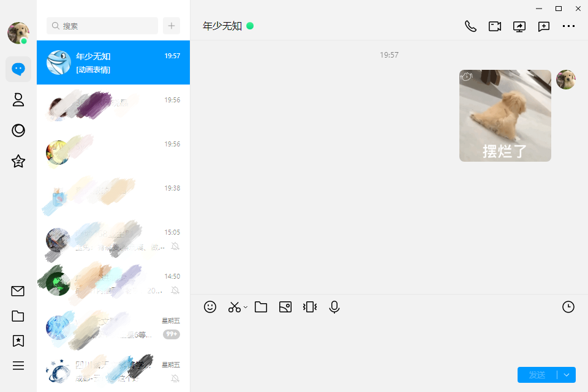Screen dimensions: 588x392
Task: Click the green online status dot beside 年少无知
Action: 249,26
